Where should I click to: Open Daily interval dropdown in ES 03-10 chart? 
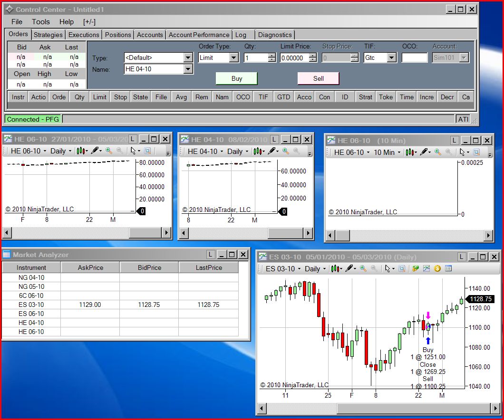(x=315, y=269)
